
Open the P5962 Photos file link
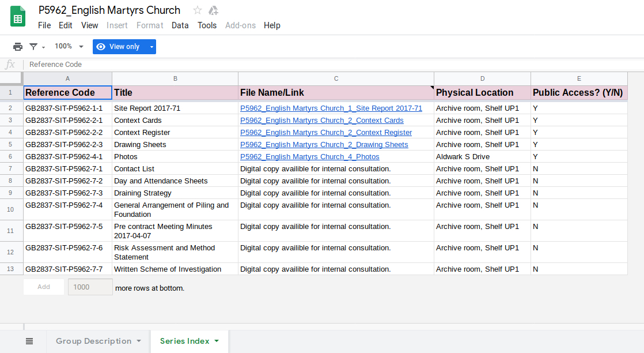tap(310, 157)
